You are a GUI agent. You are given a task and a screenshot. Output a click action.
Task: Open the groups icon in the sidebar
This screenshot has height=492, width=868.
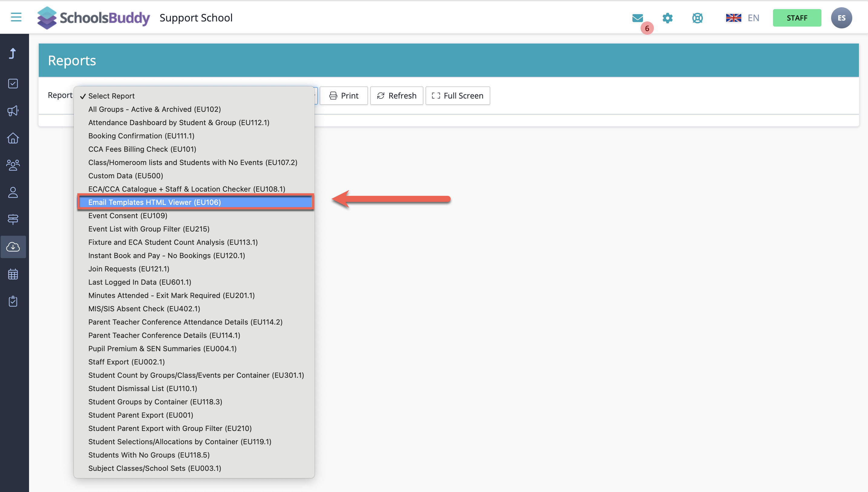13,165
